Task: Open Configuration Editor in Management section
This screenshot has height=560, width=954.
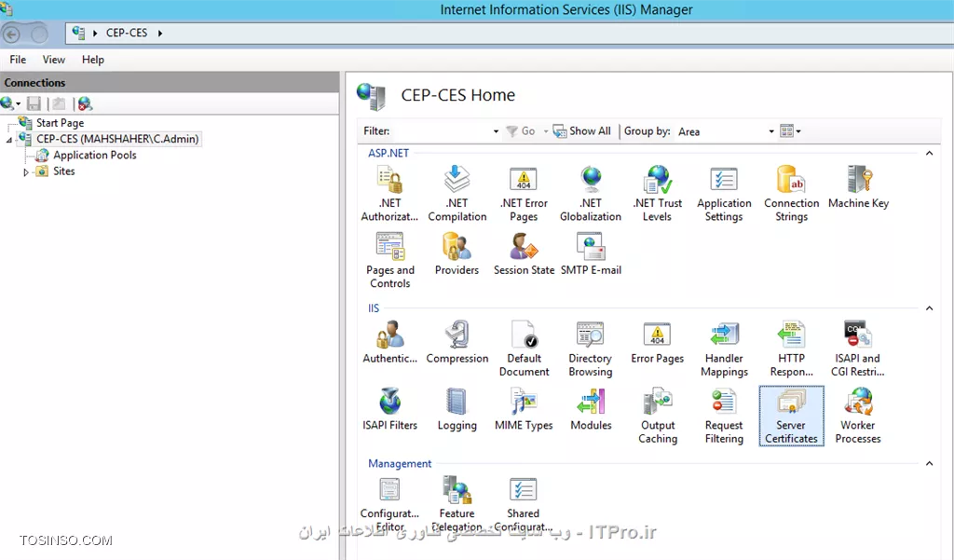Action: 389,504
